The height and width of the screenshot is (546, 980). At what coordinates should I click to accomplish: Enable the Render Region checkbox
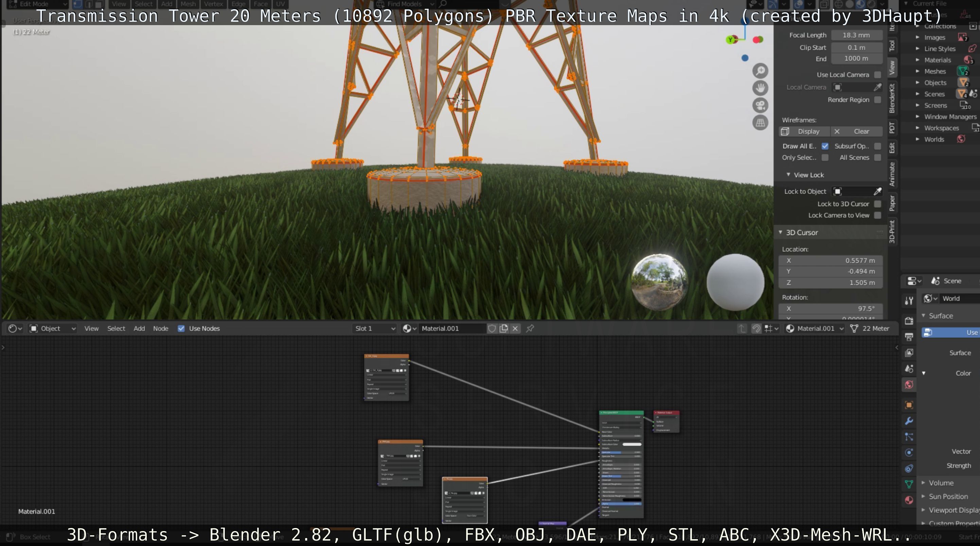pyautogui.click(x=877, y=99)
